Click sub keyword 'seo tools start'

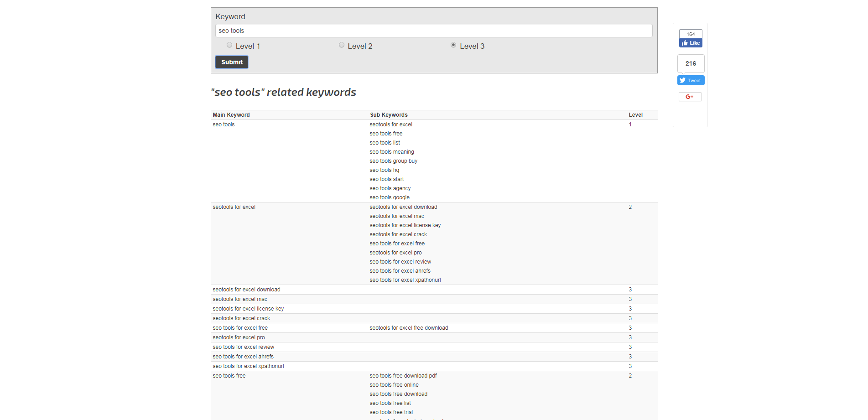(x=386, y=179)
